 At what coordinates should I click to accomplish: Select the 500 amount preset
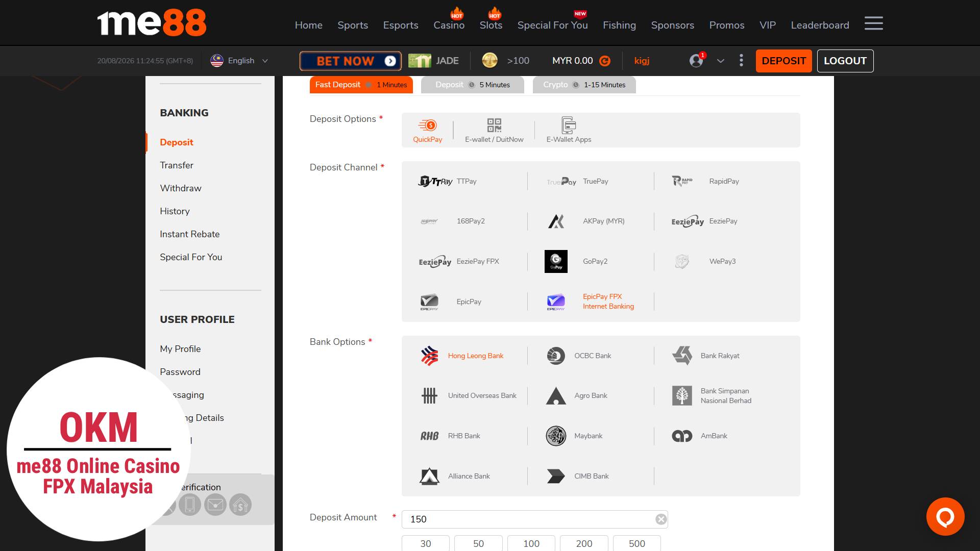point(637,543)
